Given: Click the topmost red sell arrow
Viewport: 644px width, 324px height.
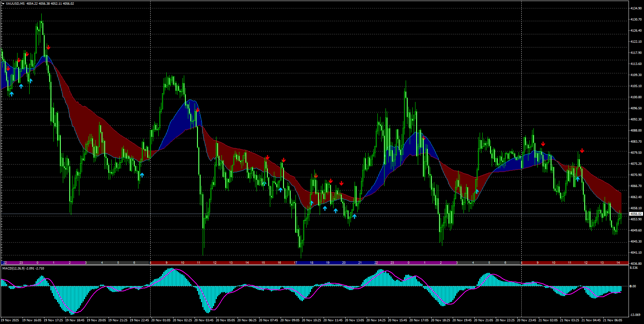Looking at the screenshot, I should [x=48, y=47].
